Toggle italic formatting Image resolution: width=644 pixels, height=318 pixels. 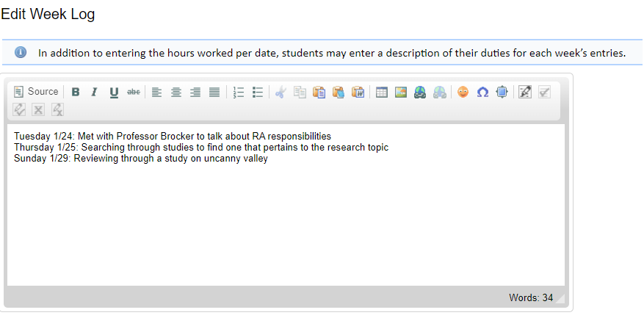[94, 92]
